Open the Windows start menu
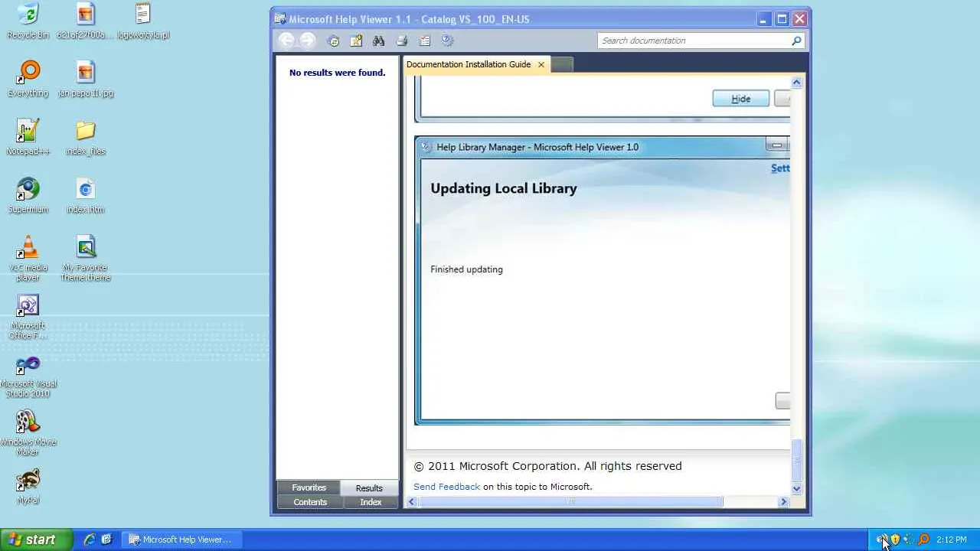The image size is (980, 551). [37, 540]
